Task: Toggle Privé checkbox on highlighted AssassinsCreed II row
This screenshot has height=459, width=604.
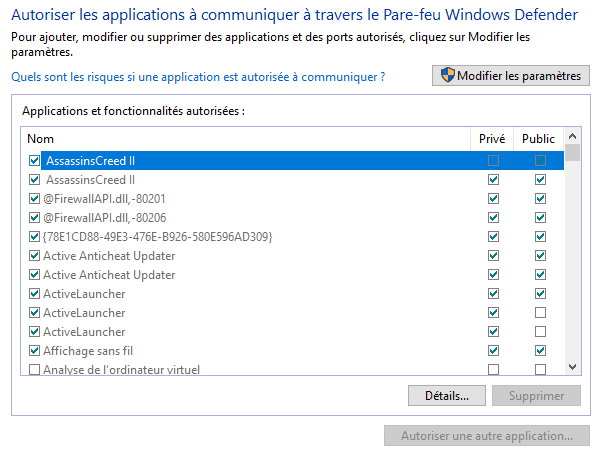Action: [x=493, y=161]
